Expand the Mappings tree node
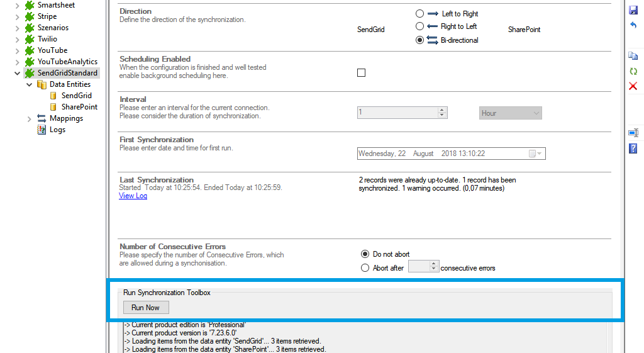Image resolution: width=644 pixels, height=353 pixels. 29,118
